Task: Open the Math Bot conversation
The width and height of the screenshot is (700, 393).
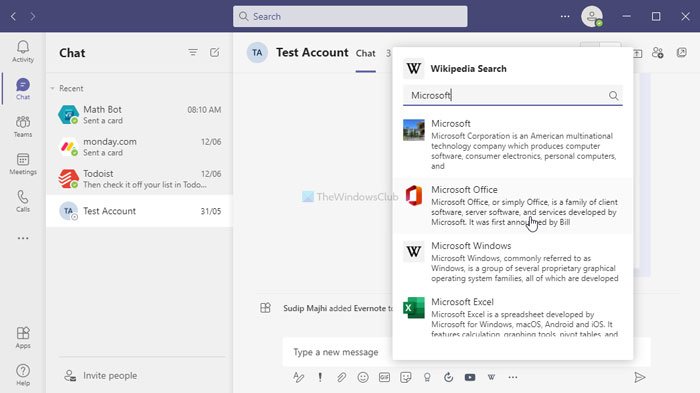Action: 139,115
